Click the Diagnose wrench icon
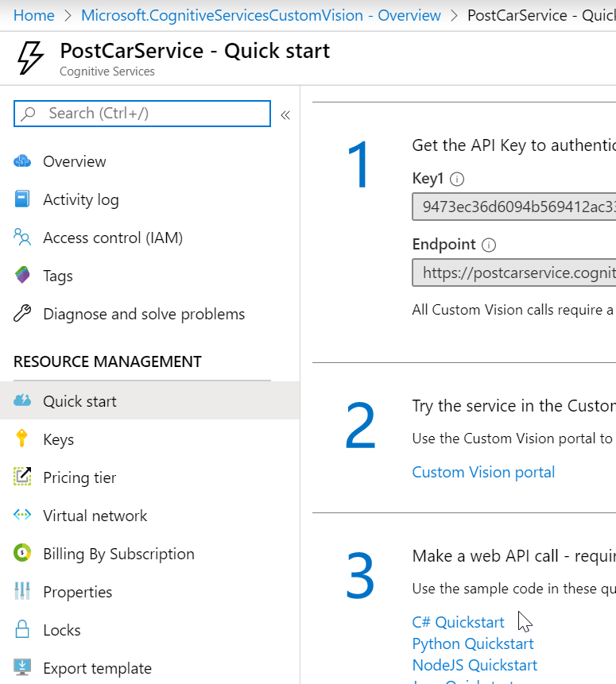616x684 pixels. pos(22,313)
